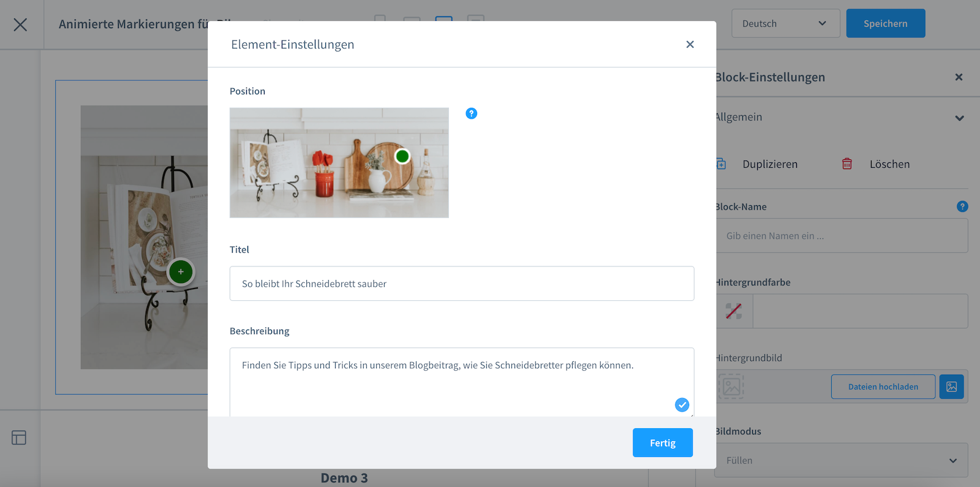Open the Deutsch language dropdown
The image size is (980, 487).
(785, 23)
